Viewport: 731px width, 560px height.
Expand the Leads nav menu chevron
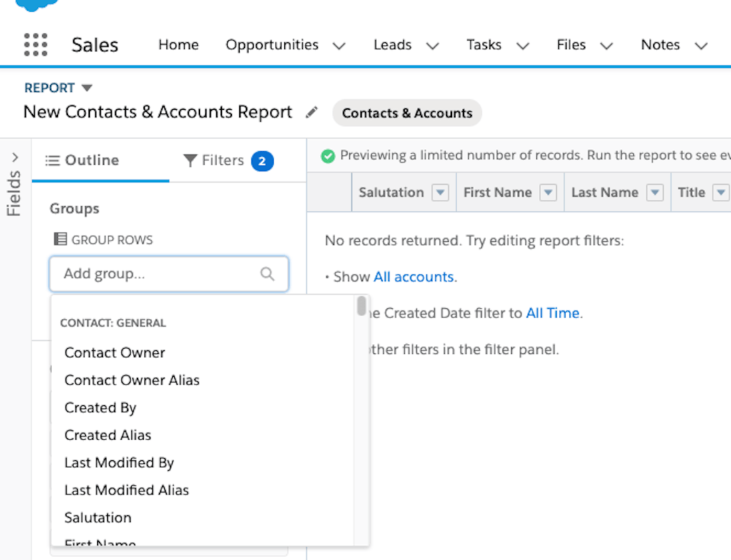tap(432, 46)
